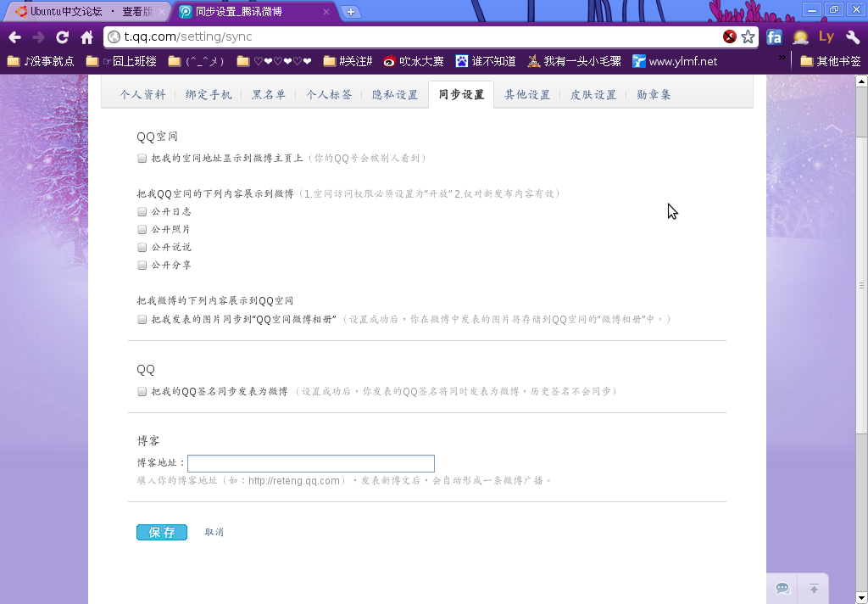This screenshot has height=604, width=868.
Task: Restore down the browser window
Action: point(834,10)
